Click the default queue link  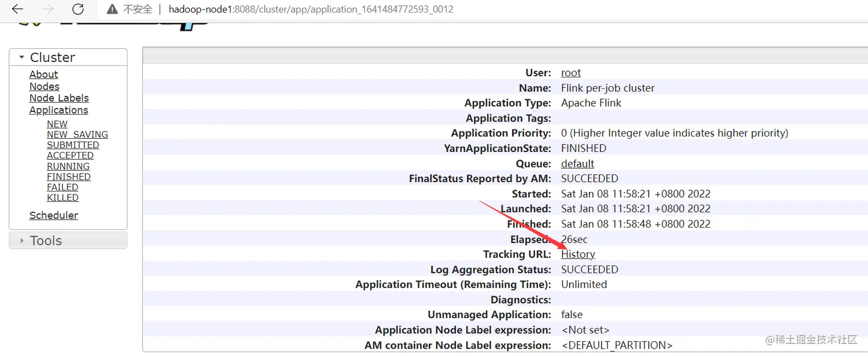coord(578,163)
